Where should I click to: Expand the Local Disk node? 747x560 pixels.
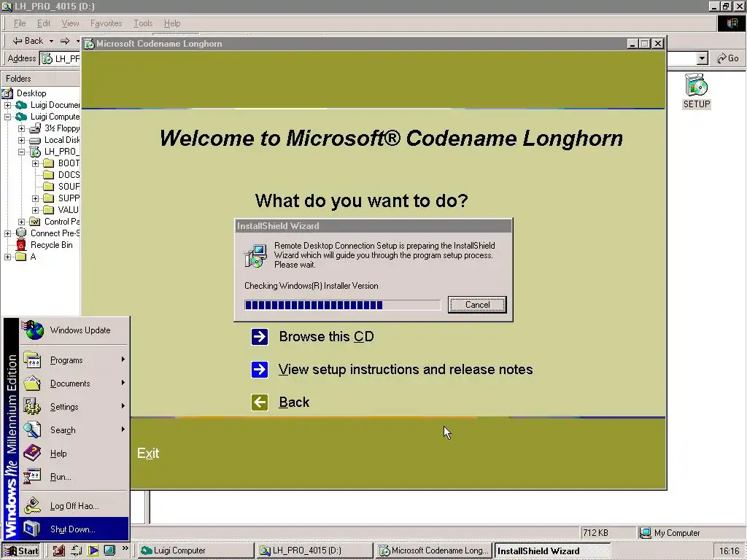point(21,140)
